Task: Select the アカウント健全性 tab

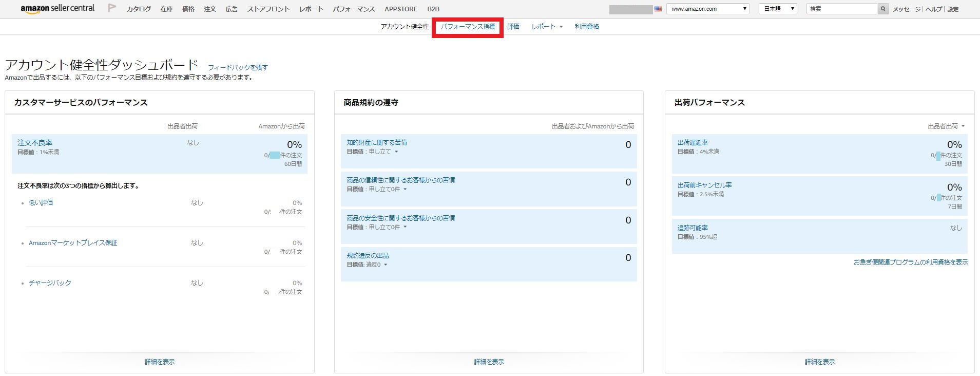Action: pyautogui.click(x=405, y=27)
